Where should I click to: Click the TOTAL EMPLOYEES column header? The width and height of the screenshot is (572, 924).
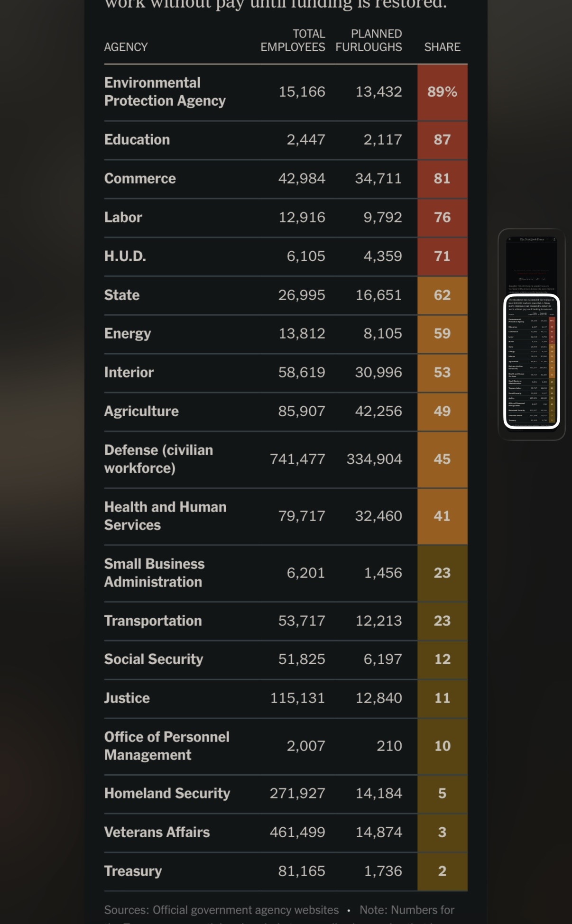point(293,40)
